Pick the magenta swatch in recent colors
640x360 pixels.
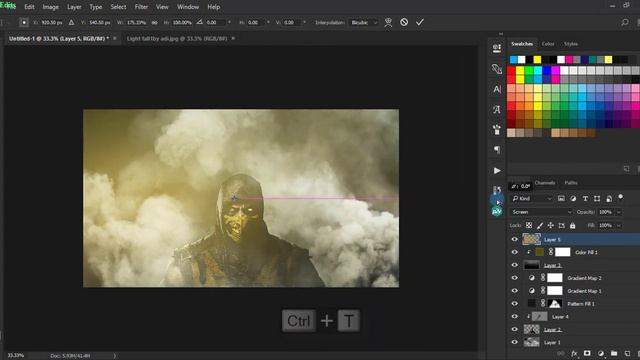pos(569,60)
